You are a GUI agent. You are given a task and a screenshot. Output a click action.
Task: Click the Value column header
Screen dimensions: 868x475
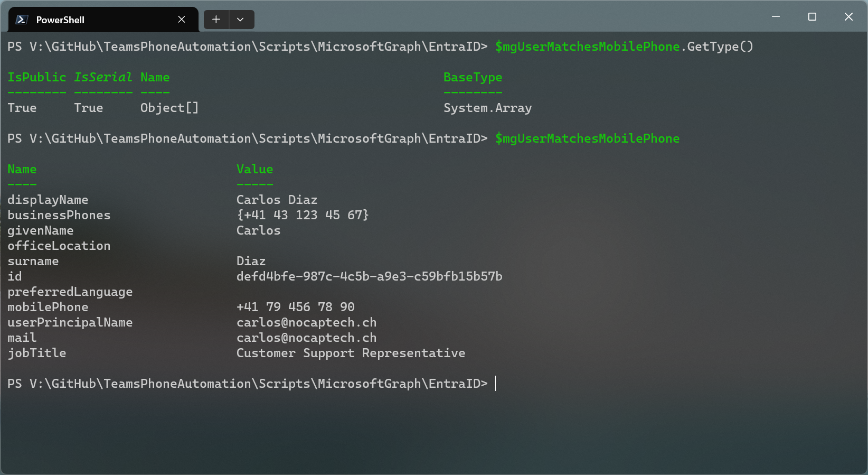pos(254,169)
